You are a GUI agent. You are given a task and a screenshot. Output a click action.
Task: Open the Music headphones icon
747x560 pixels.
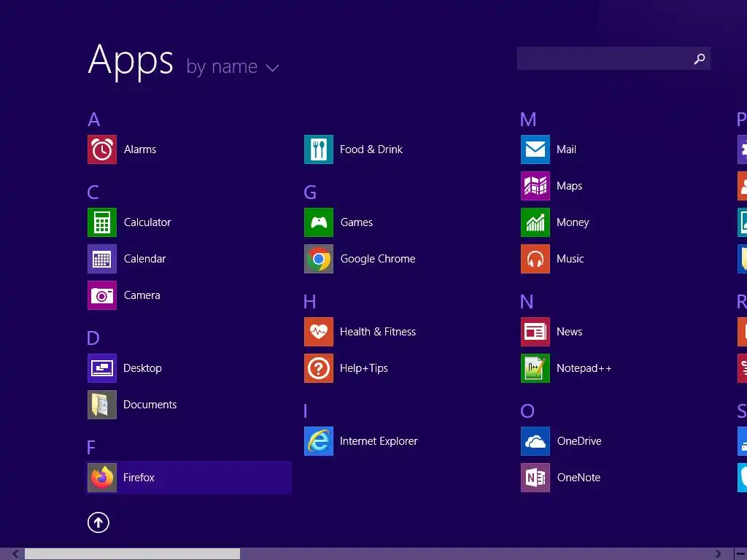point(535,259)
